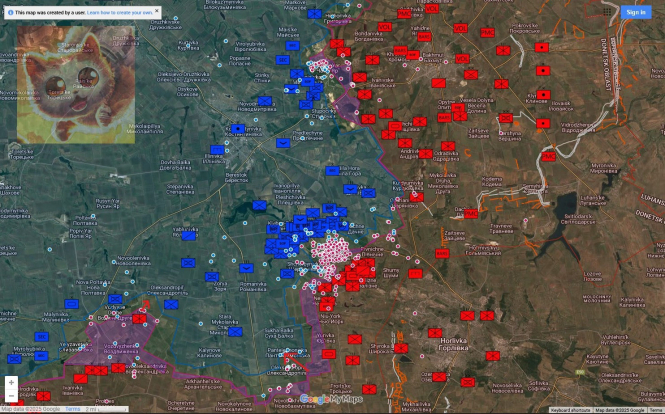The height and width of the screenshot is (414, 665).
Task: Zoom out of the map
Action: point(11,396)
